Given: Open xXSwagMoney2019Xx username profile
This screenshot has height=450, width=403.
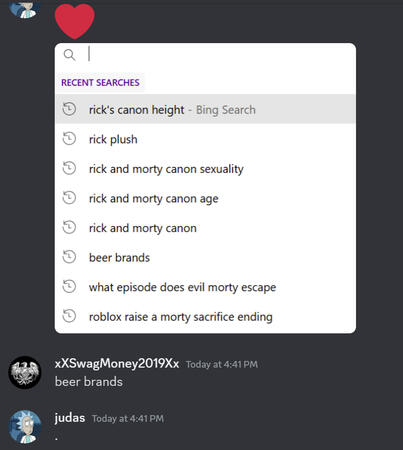Looking at the screenshot, I should tap(117, 363).
